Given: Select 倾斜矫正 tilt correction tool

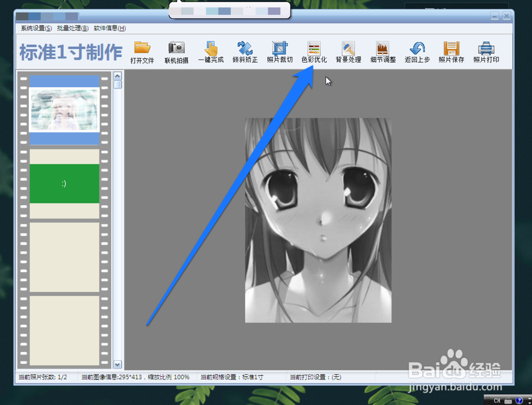Looking at the screenshot, I should pyautogui.click(x=245, y=52).
